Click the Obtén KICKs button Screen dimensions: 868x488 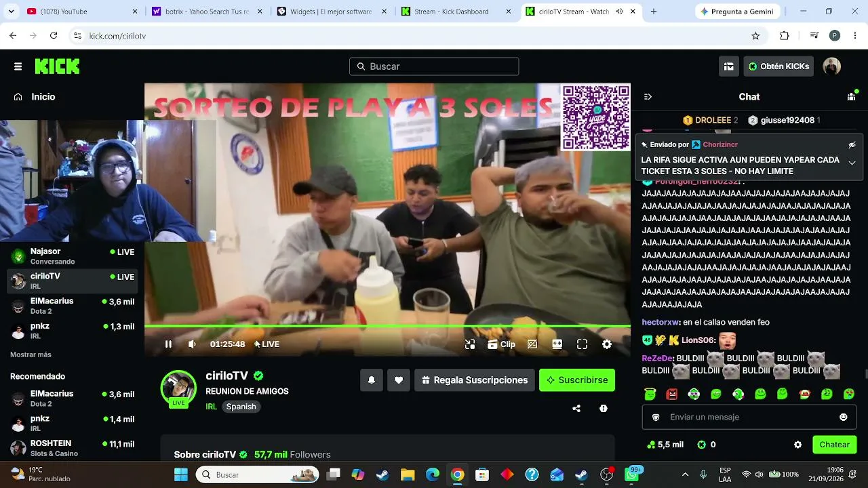click(778, 66)
